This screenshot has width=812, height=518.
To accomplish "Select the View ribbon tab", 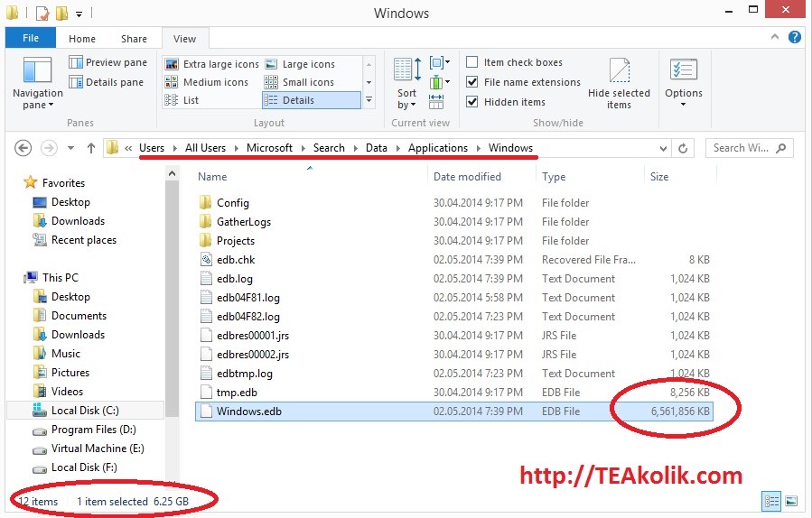I will [185, 39].
